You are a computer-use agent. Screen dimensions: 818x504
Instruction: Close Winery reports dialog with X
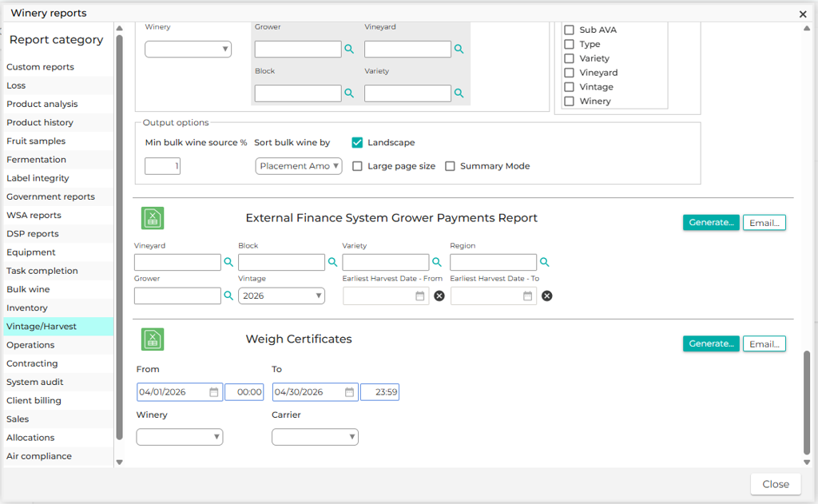click(x=803, y=14)
